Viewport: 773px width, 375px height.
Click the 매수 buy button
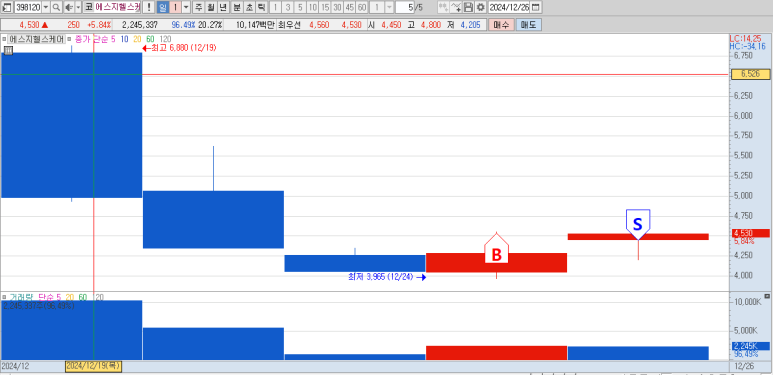point(501,25)
